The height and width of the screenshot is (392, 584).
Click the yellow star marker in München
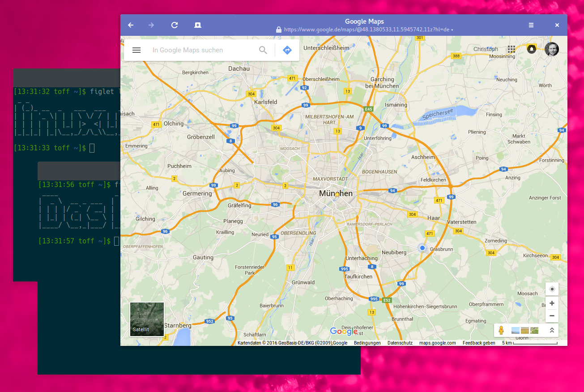click(x=337, y=195)
